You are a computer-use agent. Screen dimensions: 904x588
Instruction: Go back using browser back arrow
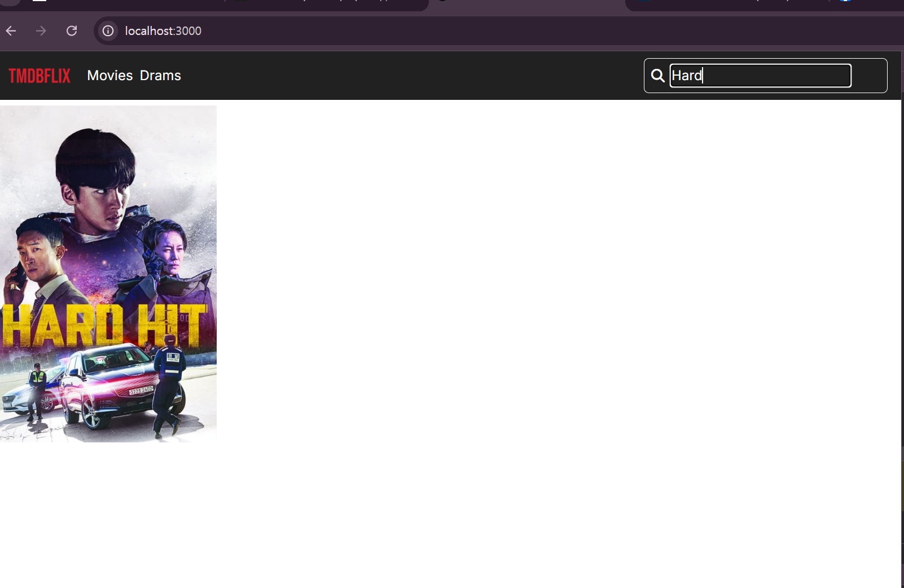(x=11, y=30)
